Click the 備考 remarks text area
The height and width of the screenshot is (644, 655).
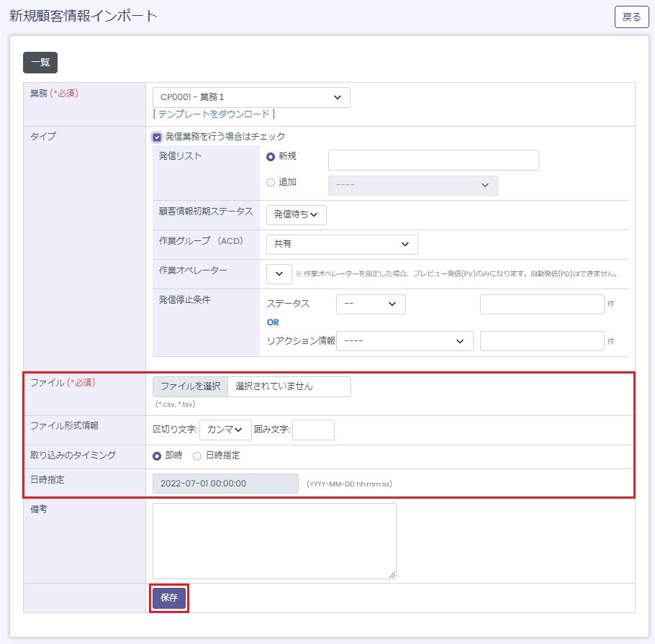click(x=274, y=540)
